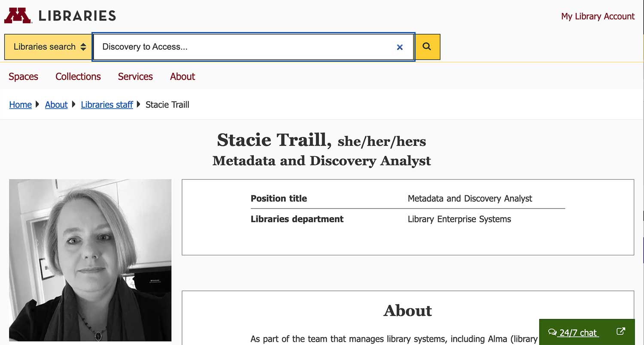The width and height of the screenshot is (644, 345).
Task: Clear the search field using the X icon
Action: pos(400,47)
